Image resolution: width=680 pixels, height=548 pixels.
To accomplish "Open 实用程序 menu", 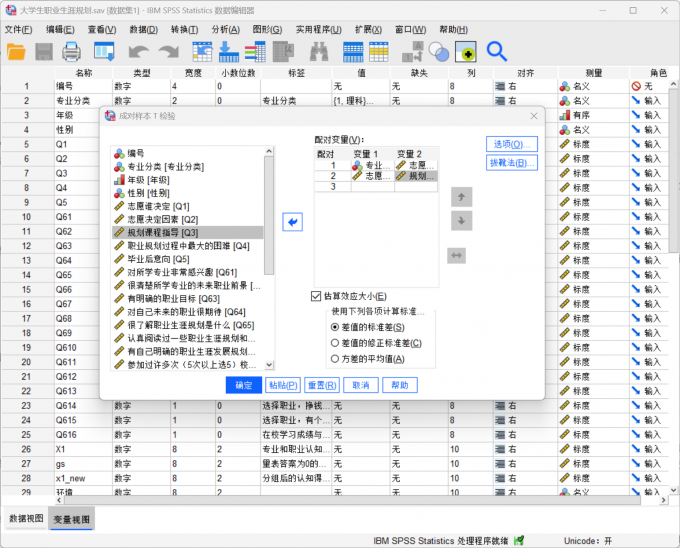I will tap(318, 29).
